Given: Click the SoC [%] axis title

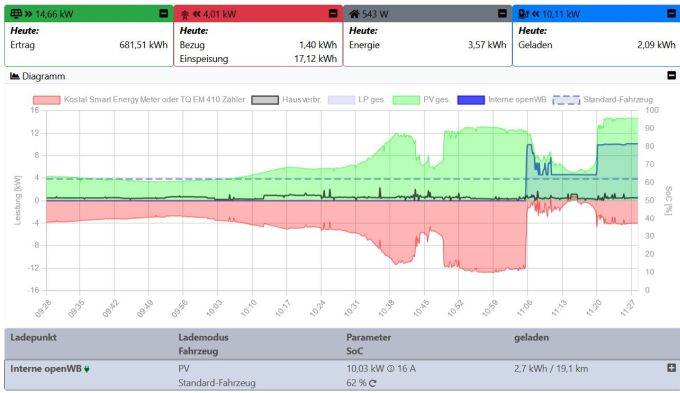Looking at the screenshot, I should 668,200.
